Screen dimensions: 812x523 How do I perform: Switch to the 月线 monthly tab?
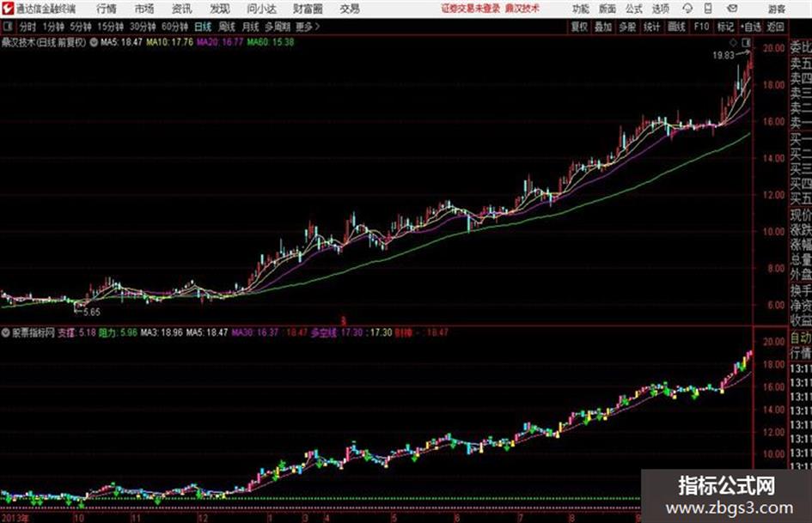[x=251, y=27]
